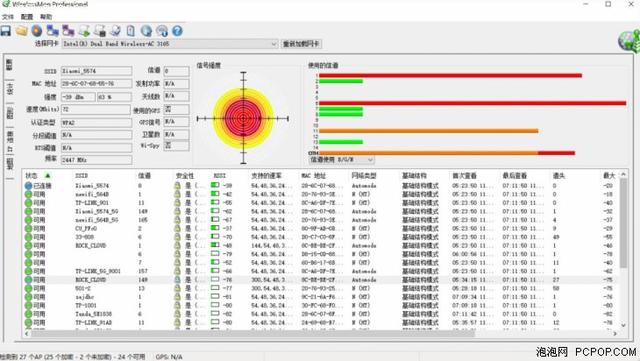Image resolution: width=640 pixels, height=361 pixels.
Task: Click the Open folder toolbar icon
Action: tap(22, 31)
